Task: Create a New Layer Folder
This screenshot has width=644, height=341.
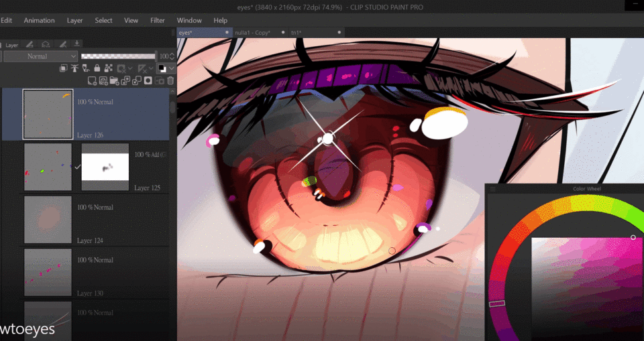Action: pyautogui.click(x=114, y=80)
